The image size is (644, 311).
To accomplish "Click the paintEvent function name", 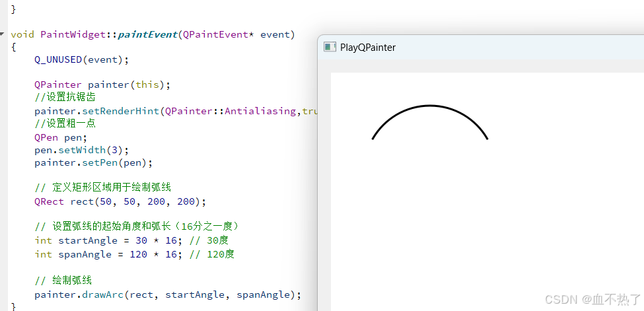I will [147, 34].
